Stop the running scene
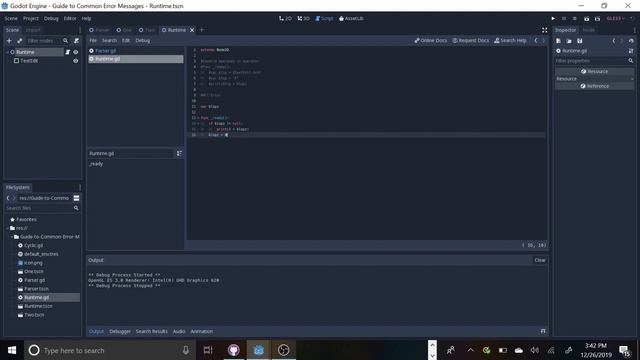 pos(575,18)
